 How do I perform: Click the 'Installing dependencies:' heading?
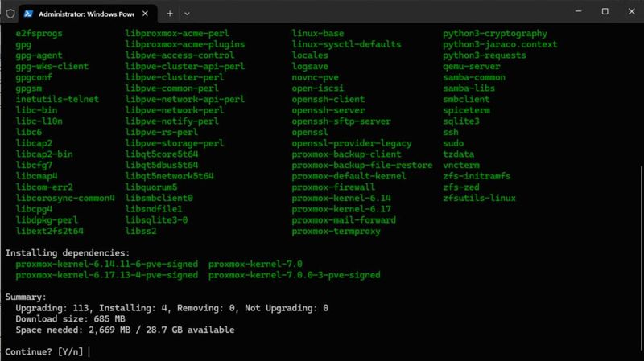pyautogui.click(x=68, y=252)
